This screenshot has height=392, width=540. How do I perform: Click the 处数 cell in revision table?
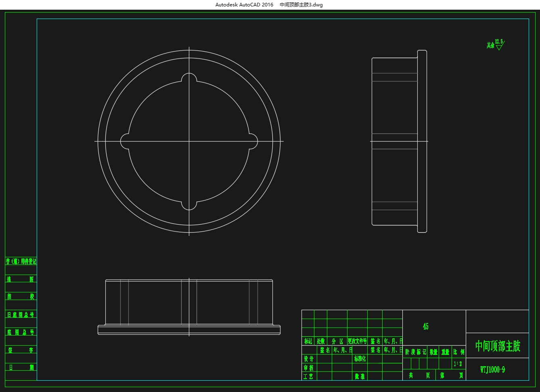320,341
